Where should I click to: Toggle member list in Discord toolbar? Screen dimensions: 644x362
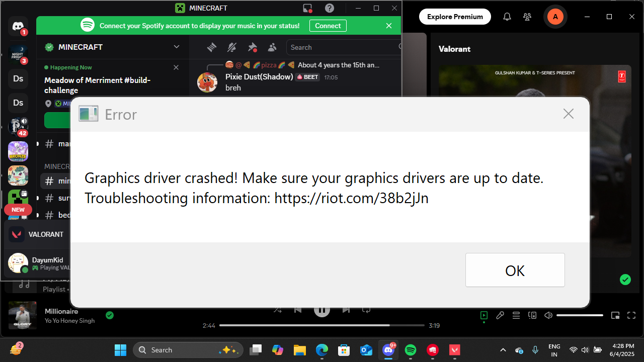[x=272, y=47]
